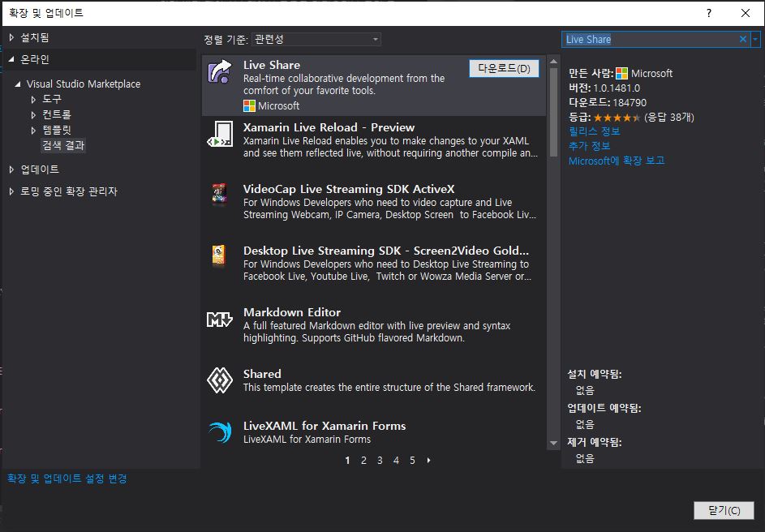Click the scrollbar down arrow in results list
The image size is (765, 532).
pyautogui.click(x=553, y=444)
